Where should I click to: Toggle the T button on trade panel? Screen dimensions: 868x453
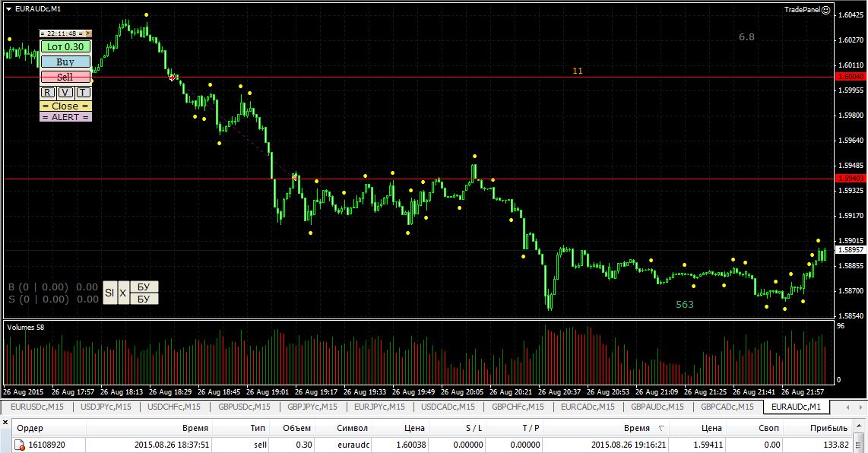(83, 93)
